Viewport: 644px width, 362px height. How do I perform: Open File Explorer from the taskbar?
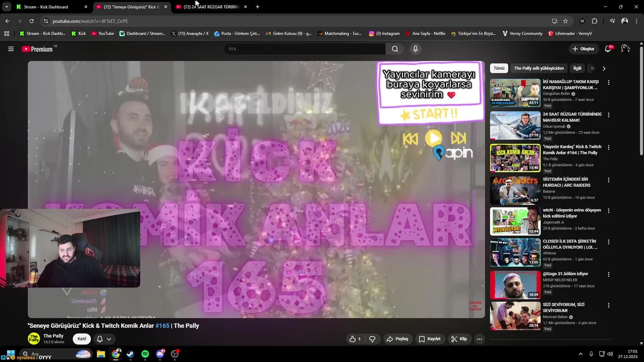101,354
